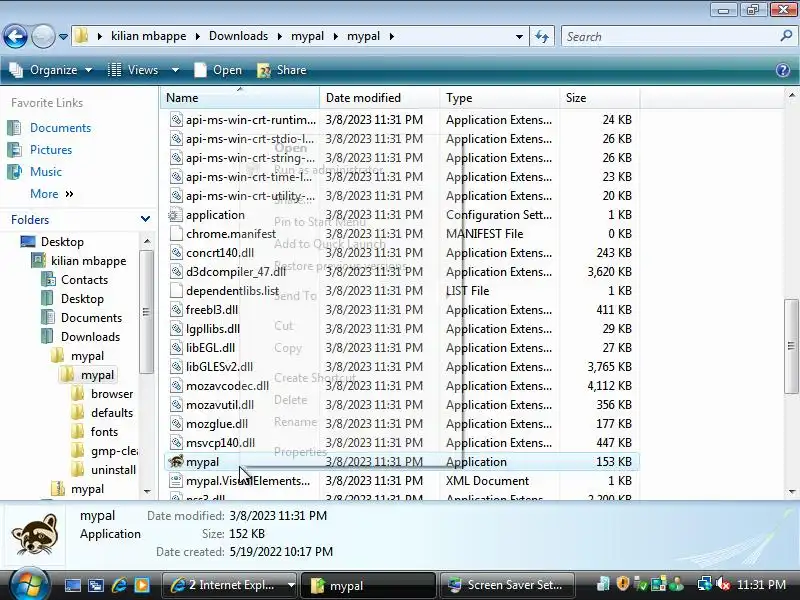Select Downloads folder in tree
800x600 pixels.
(x=90, y=337)
